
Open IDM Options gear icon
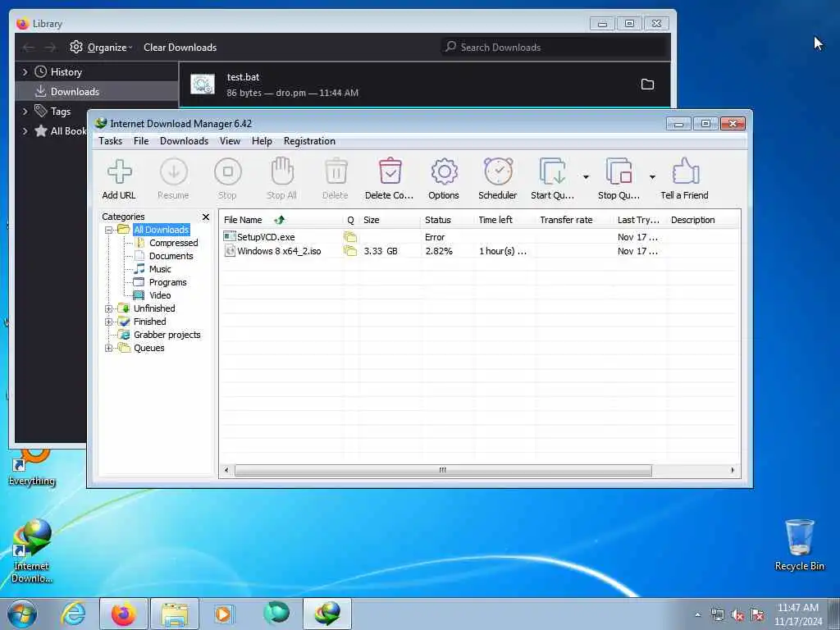point(444,172)
